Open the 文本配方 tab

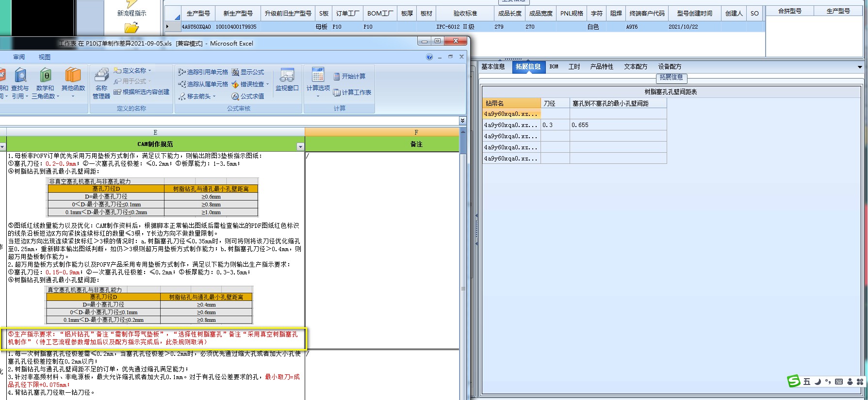(636, 67)
